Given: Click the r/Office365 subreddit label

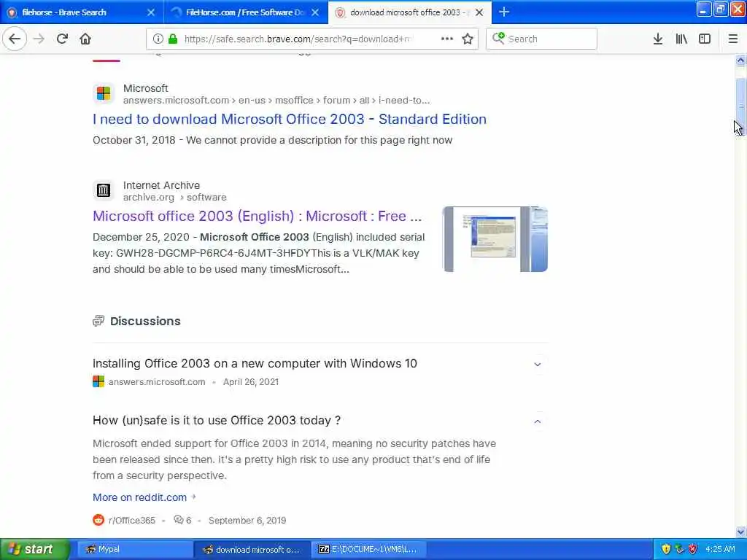Looking at the screenshot, I should pyautogui.click(x=132, y=521).
